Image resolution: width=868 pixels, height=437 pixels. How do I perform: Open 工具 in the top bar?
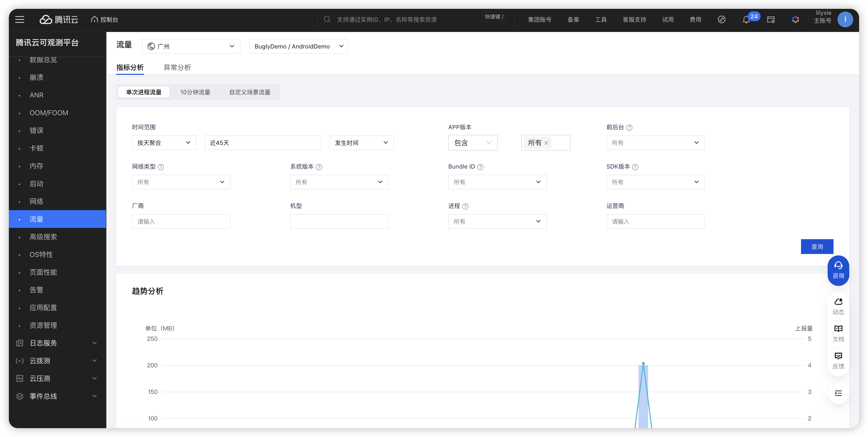tap(601, 19)
